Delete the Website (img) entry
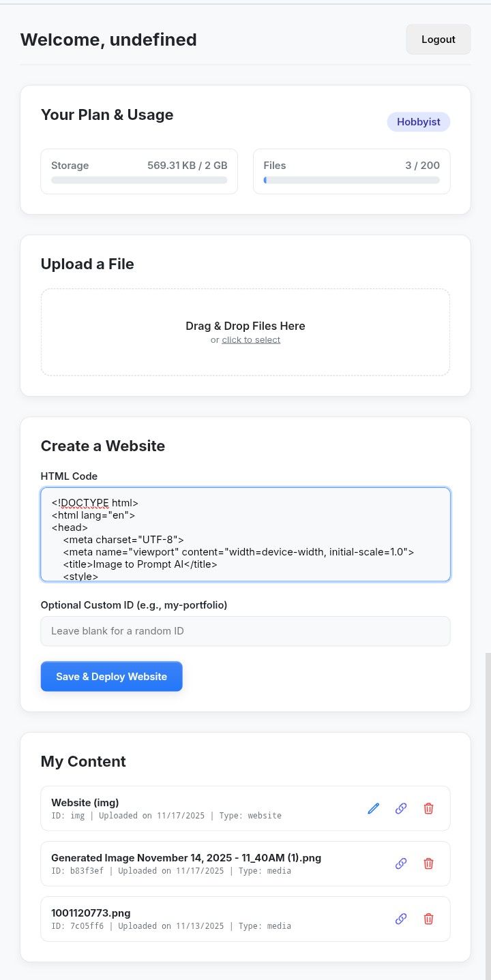The width and height of the screenshot is (491, 980). (428, 808)
